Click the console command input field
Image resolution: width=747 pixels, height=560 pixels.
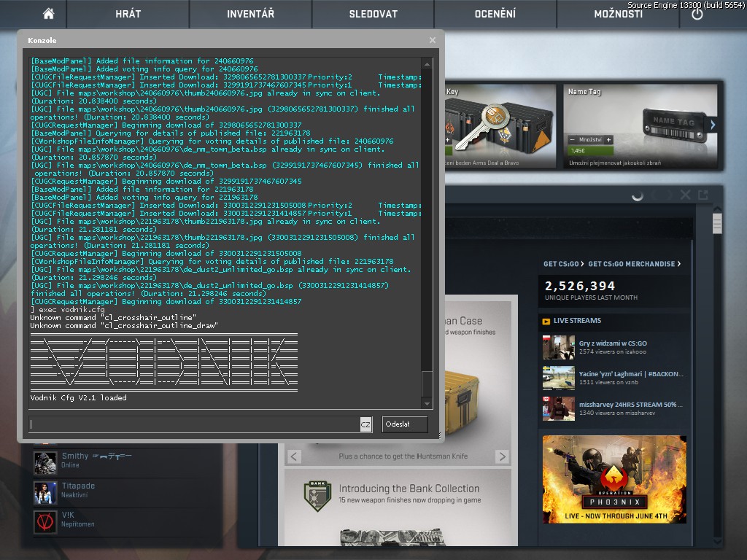194,424
